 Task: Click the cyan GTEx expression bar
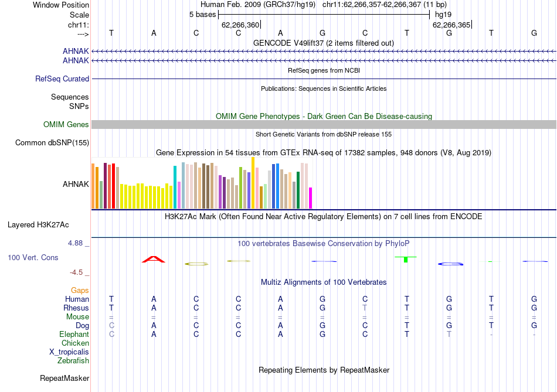coord(175,187)
